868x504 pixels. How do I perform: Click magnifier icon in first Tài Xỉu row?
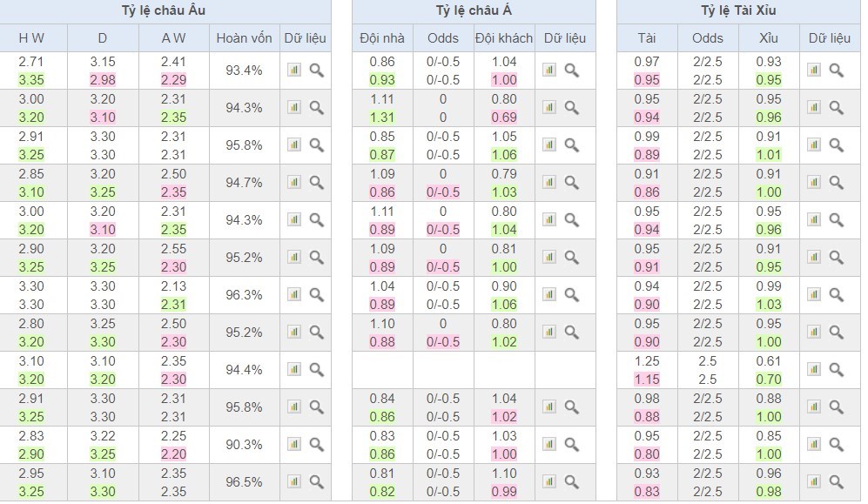pyautogui.click(x=837, y=71)
